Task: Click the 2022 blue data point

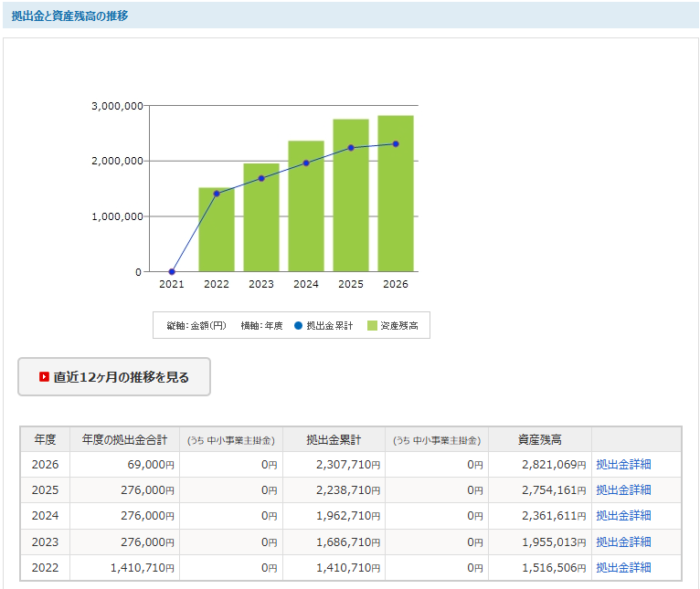Action: (217, 194)
